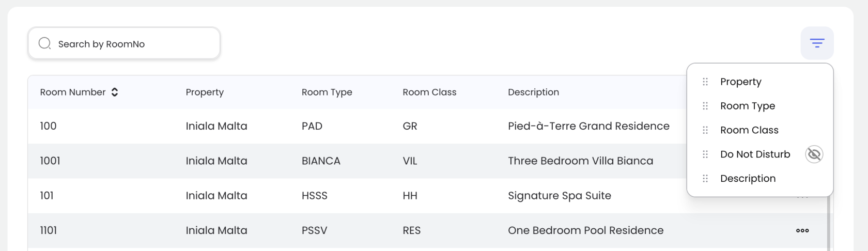Image resolution: width=868 pixels, height=251 pixels.
Task: Click the drag handle beside Description
Action: (x=705, y=179)
